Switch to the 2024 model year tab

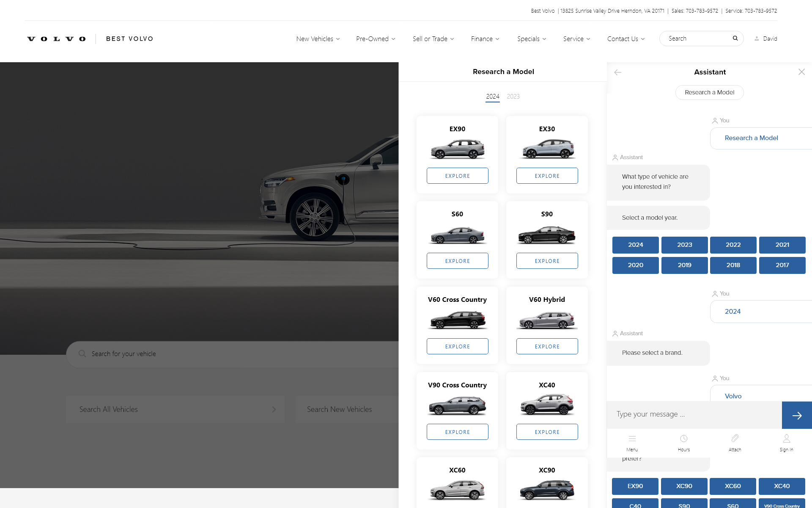coord(493,97)
